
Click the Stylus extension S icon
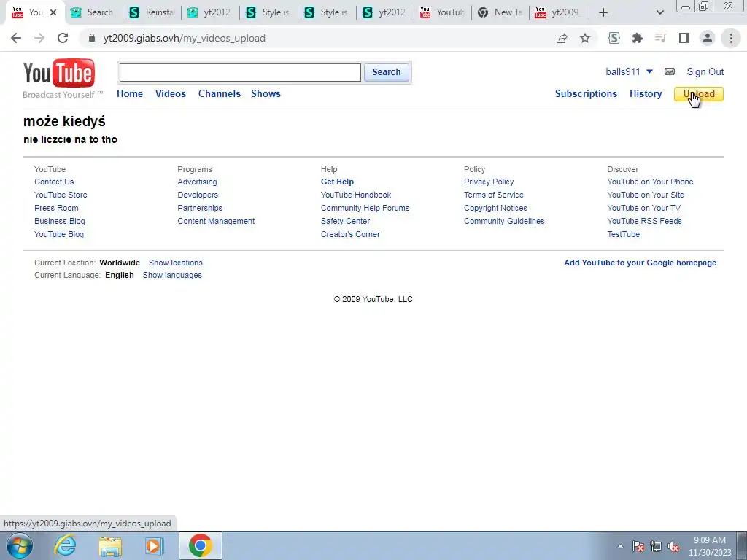pos(614,38)
